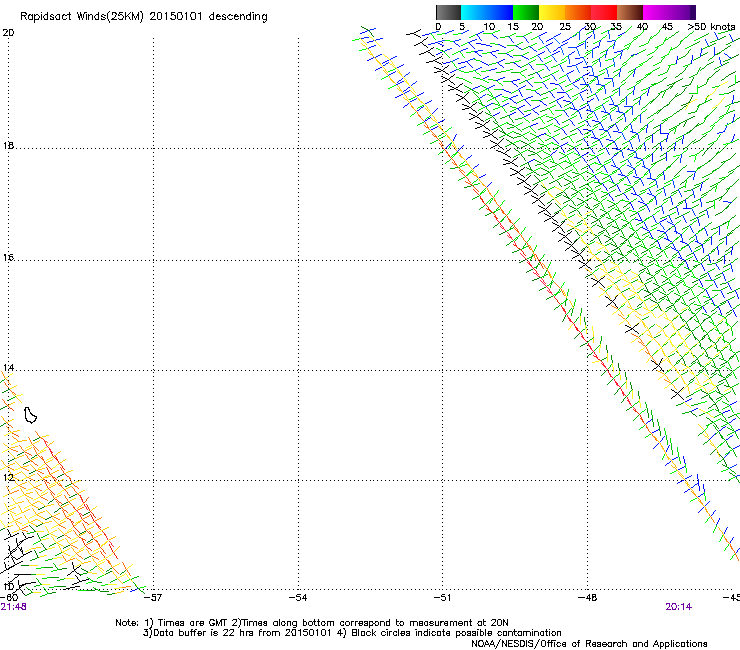The width and height of the screenshot is (740, 650).
Task: Click the NOAA/NESDIS credit line
Action: pyautogui.click(x=589, y=644)
